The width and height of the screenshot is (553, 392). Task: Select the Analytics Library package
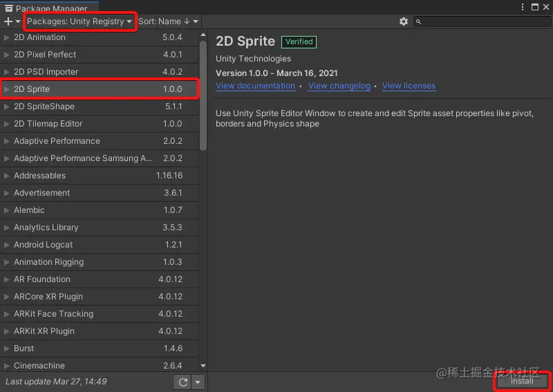(x=100, y=227)
